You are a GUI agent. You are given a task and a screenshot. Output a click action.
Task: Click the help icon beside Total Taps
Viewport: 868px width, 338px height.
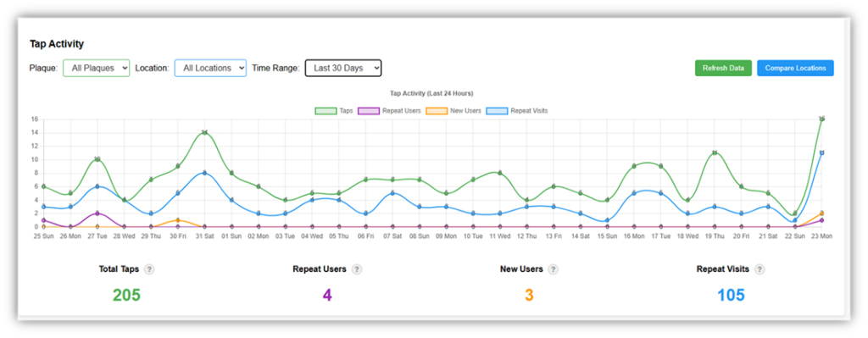point(149,269)
